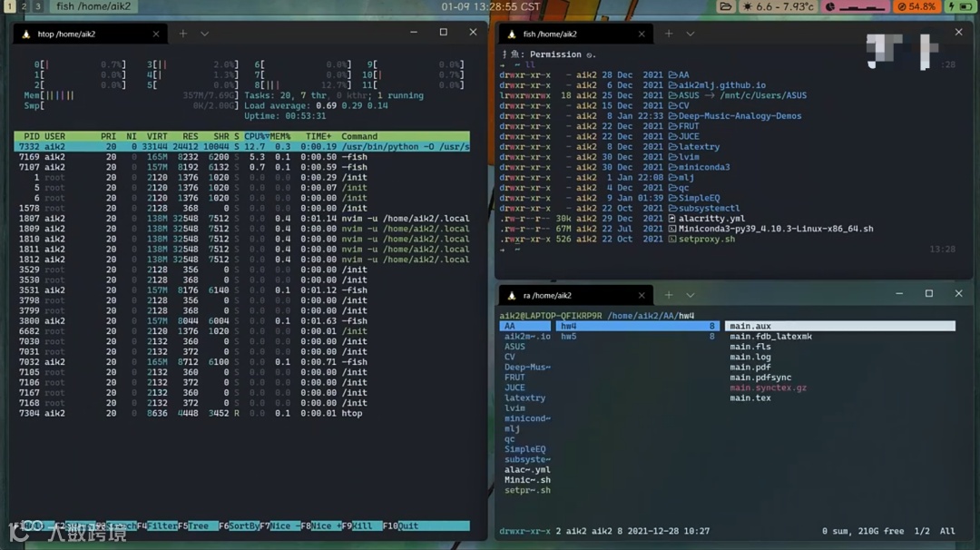Select hw4 folder in ranger middle column
This screenshot has height=550, width=980.
coord(637,326)
